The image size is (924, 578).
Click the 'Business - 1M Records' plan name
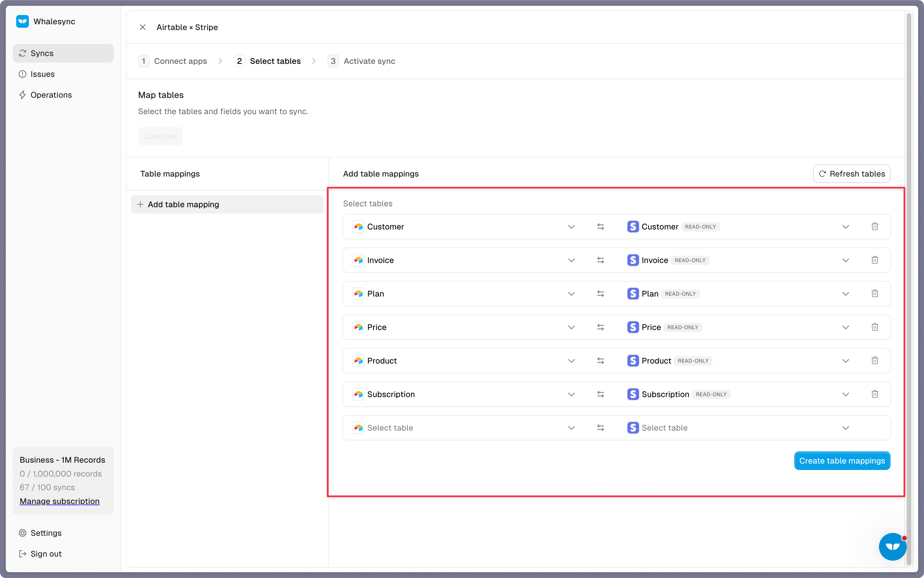63,460
